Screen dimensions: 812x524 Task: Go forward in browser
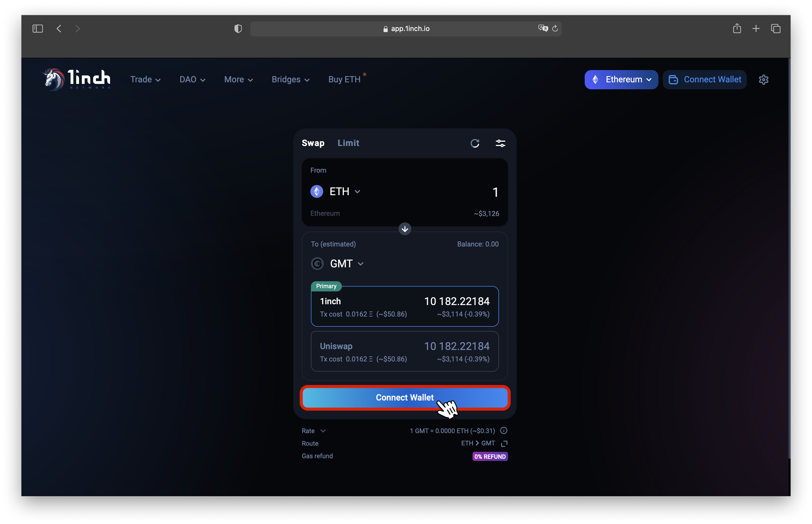(x=77, y=29)
